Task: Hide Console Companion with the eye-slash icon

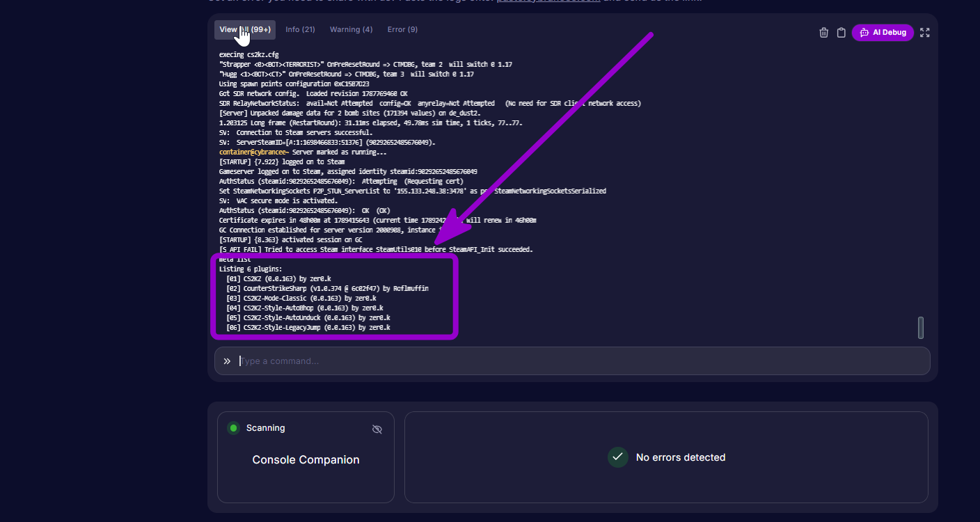Action: [377, 429]
